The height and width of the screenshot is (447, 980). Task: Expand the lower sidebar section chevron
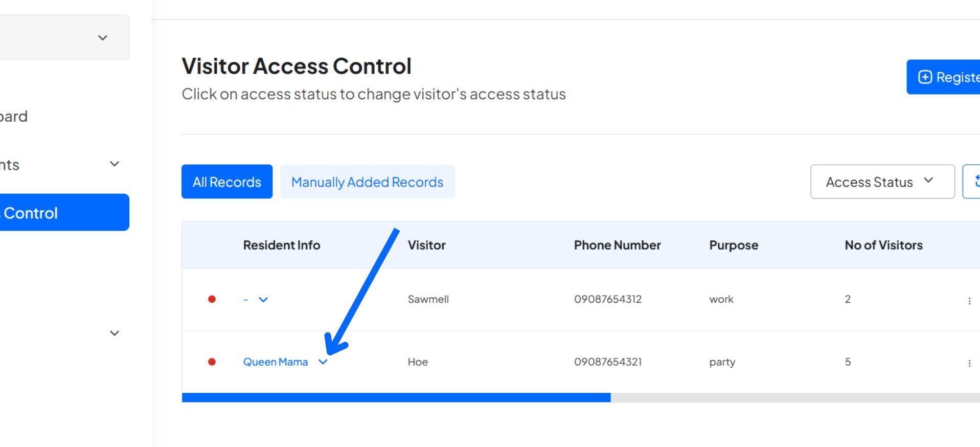pos(114,333)
